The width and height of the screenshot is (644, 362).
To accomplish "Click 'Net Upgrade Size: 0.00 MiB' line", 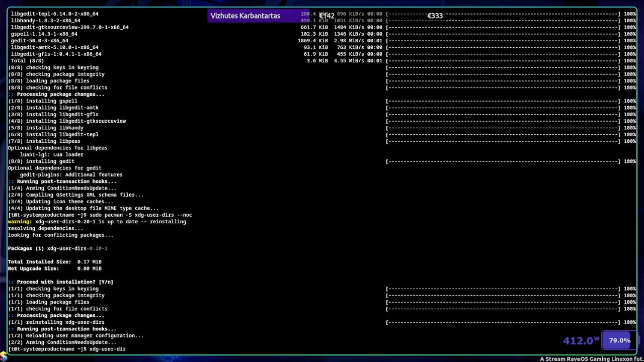I will click(55, 268).
